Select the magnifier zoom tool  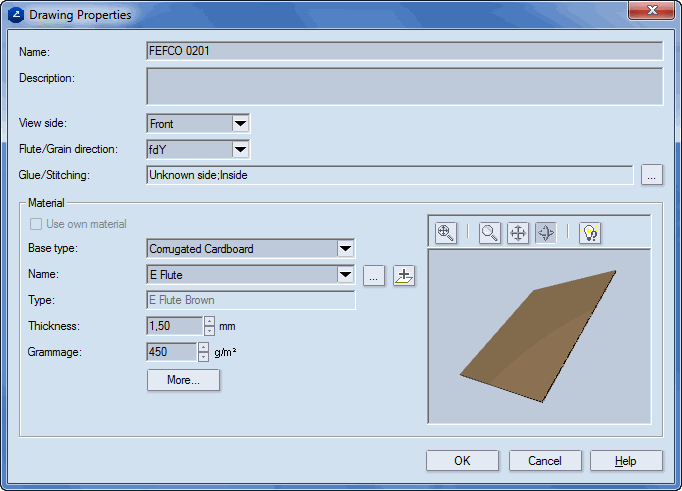click(490, 233)
